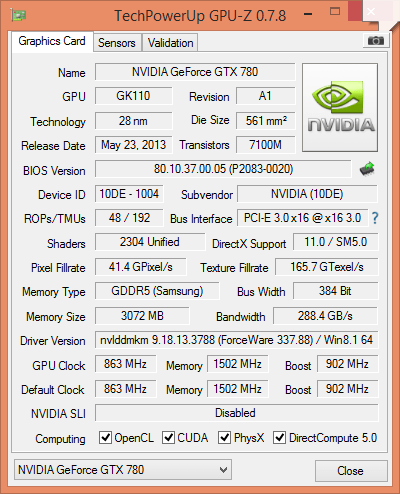Click the Technology field 28 nm

pos(133,121)
